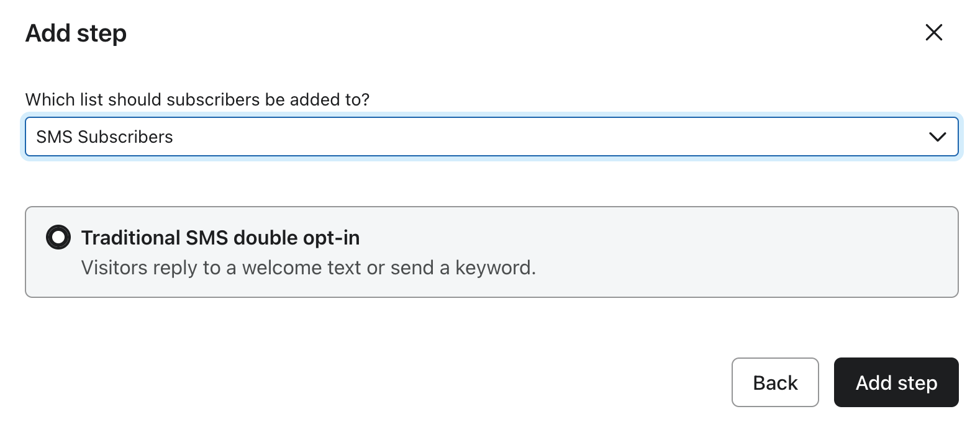980x427 pixels.
Task: Click the opt-in option card
Action: pyautogui.click(x=491, y=251)
